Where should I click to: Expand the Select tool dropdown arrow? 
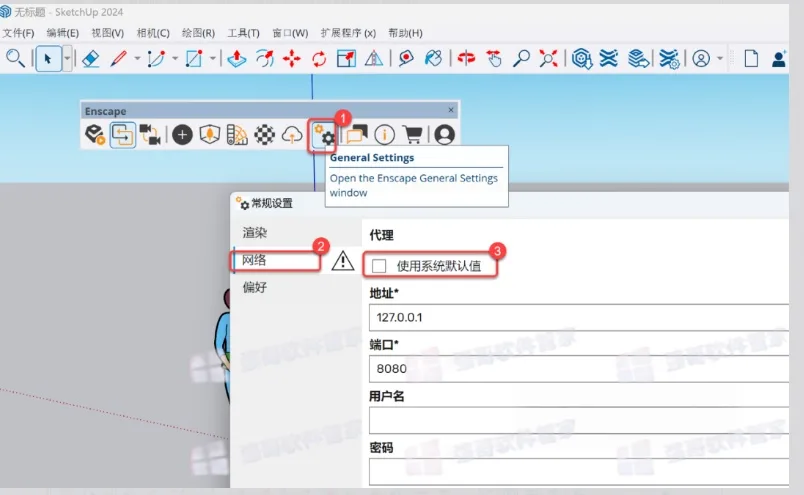(67, 58)
